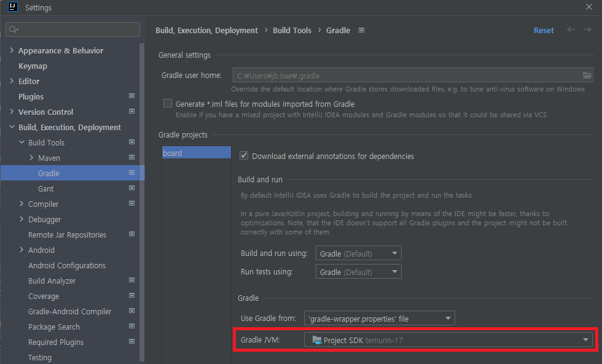Go forward with the right arrow

pyautogui.click(x=587, y=29)
